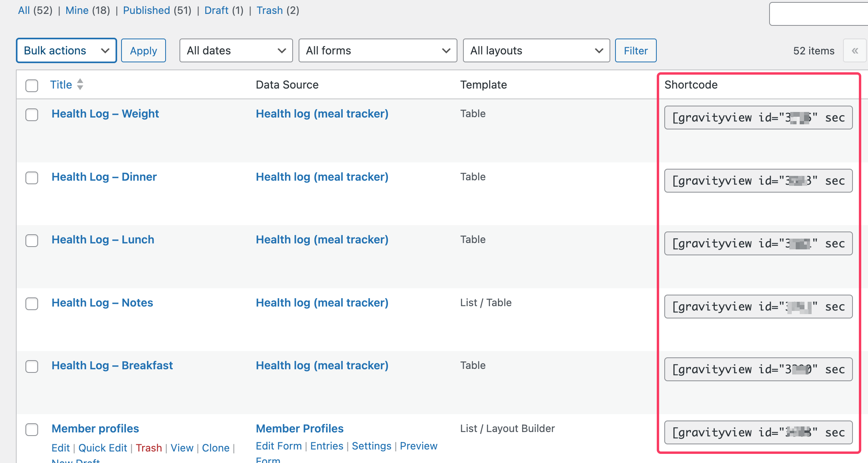The image size is (868, 463).
Task: Select the Member profiles row checkbox
Action: (x=32, y=429)
